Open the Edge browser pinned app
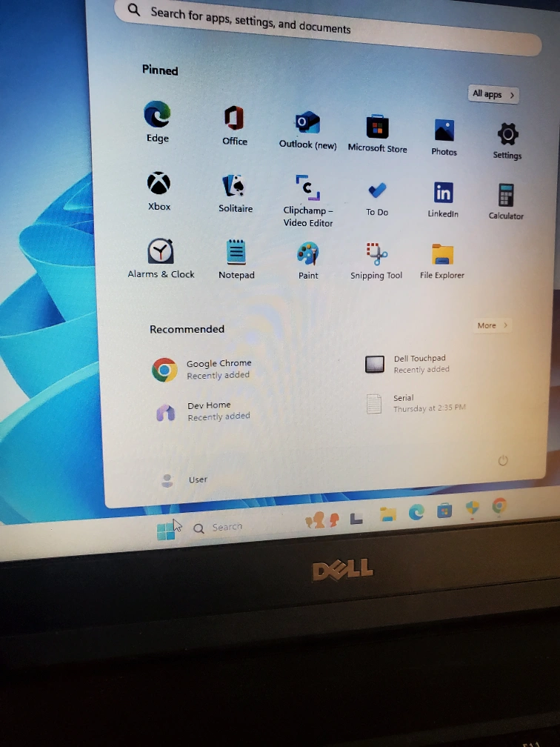Image resolution: width=560 pixels, height=747 pixels. 157,116
